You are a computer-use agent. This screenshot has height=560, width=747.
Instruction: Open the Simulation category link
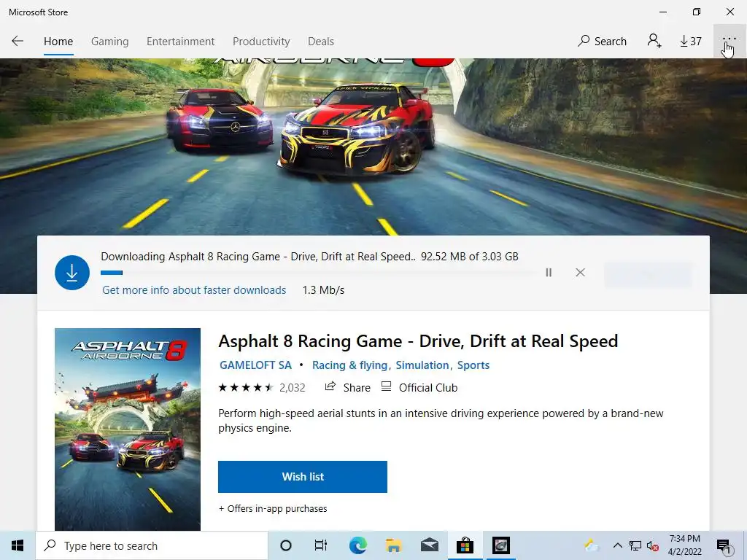click(422, 365)
